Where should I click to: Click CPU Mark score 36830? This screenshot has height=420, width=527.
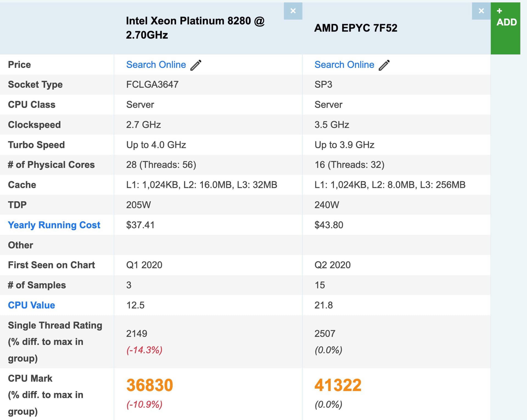(x=150, y=385)
